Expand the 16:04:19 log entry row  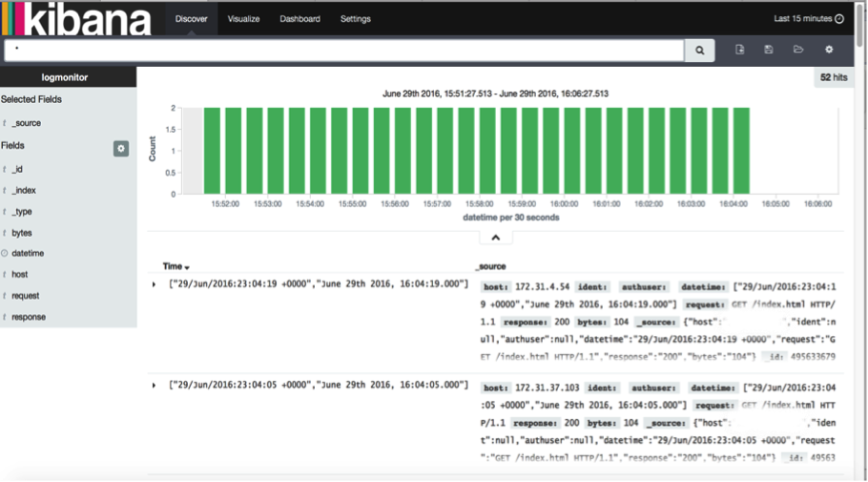154,284
